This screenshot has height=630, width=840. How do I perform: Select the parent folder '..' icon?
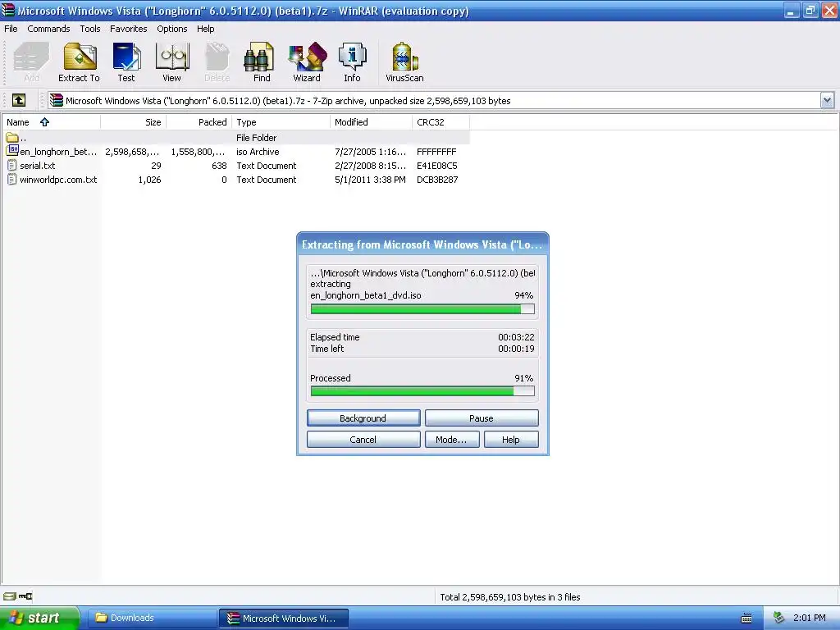[11, 138]
